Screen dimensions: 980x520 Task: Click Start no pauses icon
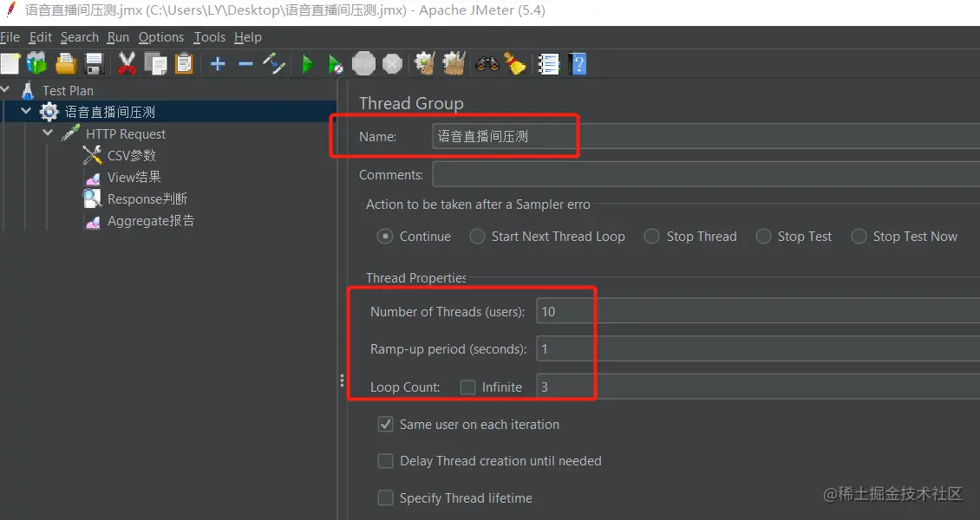(336, 63)
